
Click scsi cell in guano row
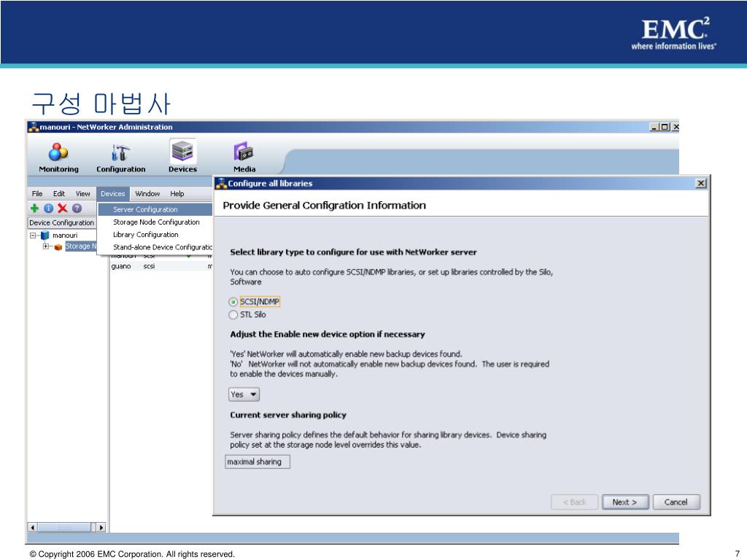point(149,266)
